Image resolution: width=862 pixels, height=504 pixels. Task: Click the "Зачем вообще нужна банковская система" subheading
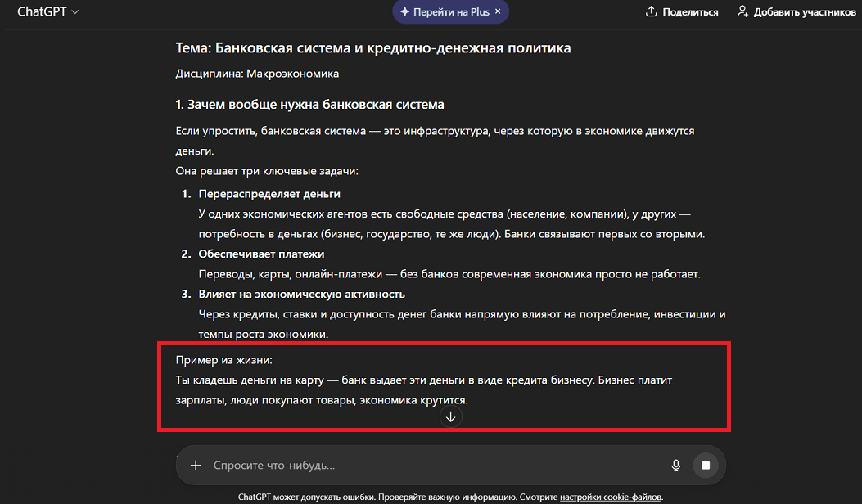click(x=309, y=105)
